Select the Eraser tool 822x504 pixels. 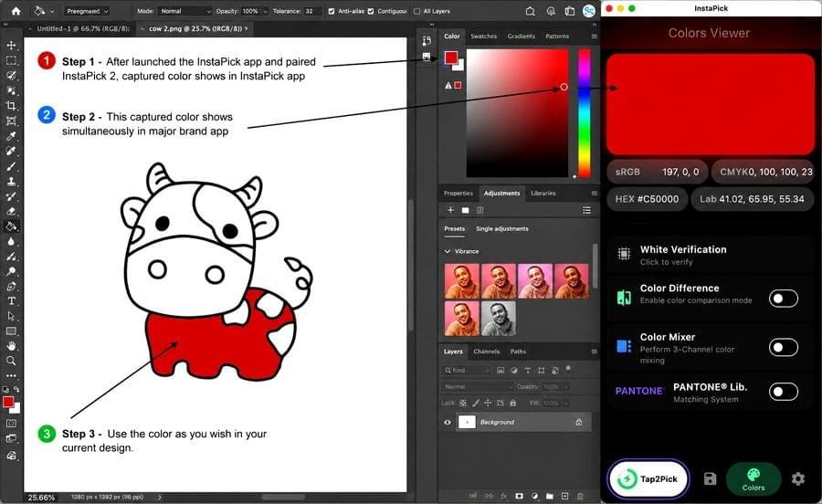tap(11, 212)
